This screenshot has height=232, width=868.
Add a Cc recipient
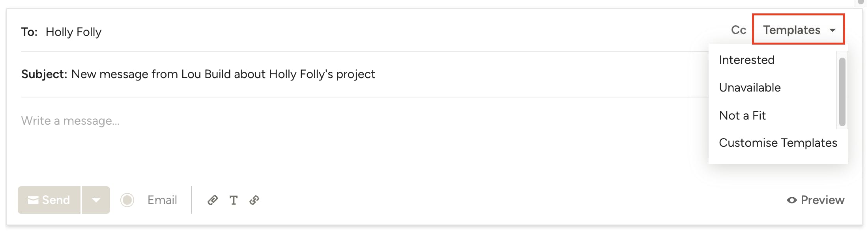(x=739, y=30)
